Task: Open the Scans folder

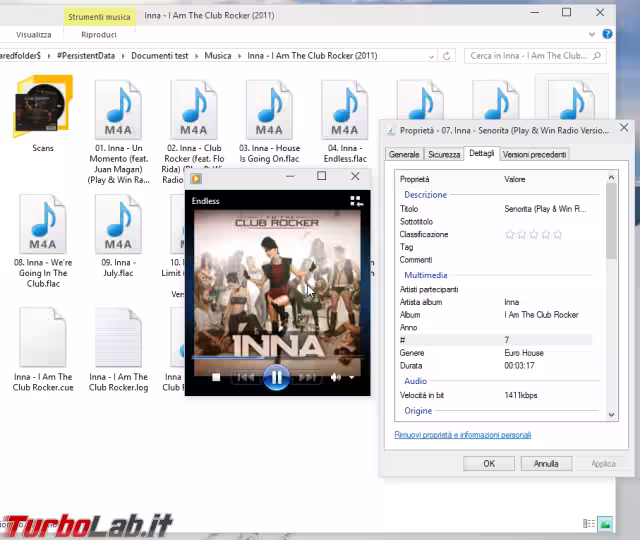Action: point(43,113)
